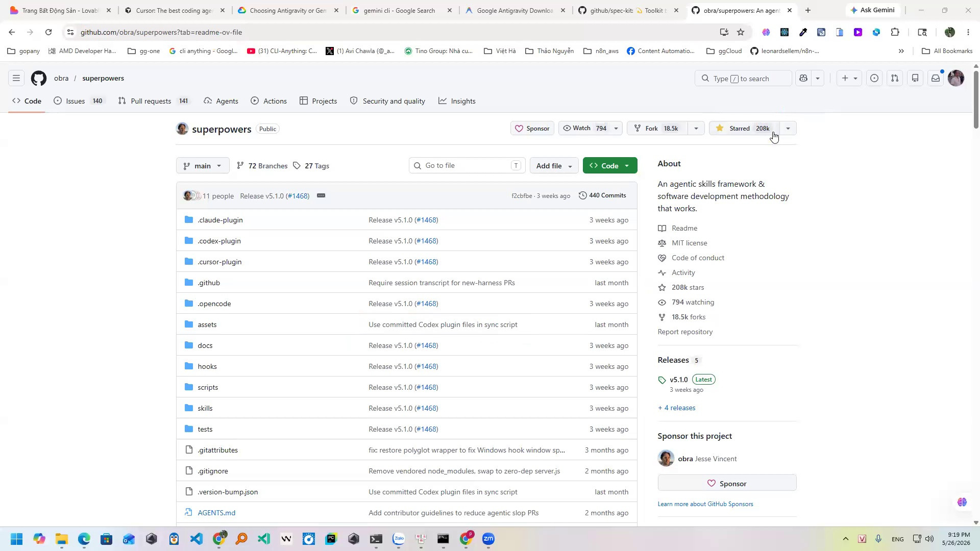The width and height of the screenshot is (980, 551).
Task: Open the star lists dropdown arrow
Action: coord(788,129)
